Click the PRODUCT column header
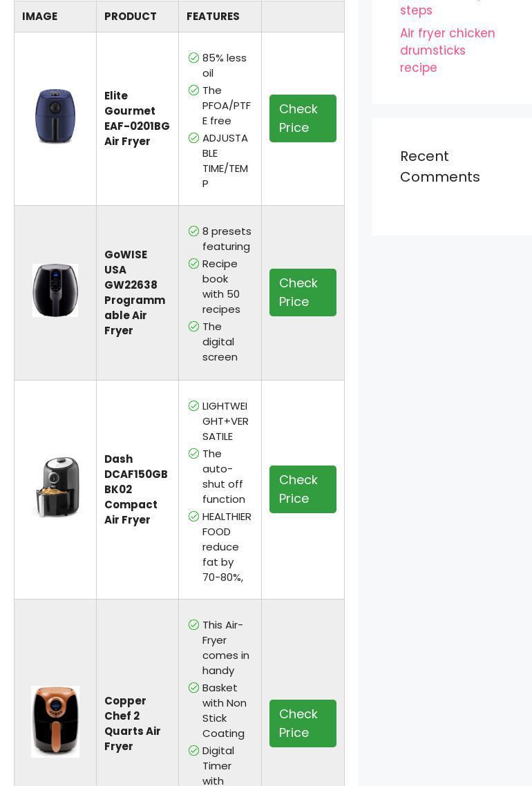Image resolution: width=532 pixels, height=786 pixels. 131,17
